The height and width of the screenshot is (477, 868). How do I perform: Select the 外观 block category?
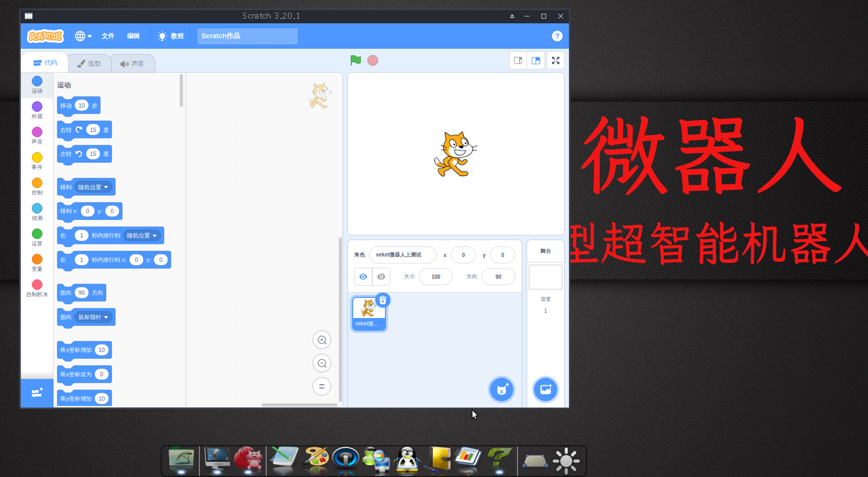click(x=37, y=110)
